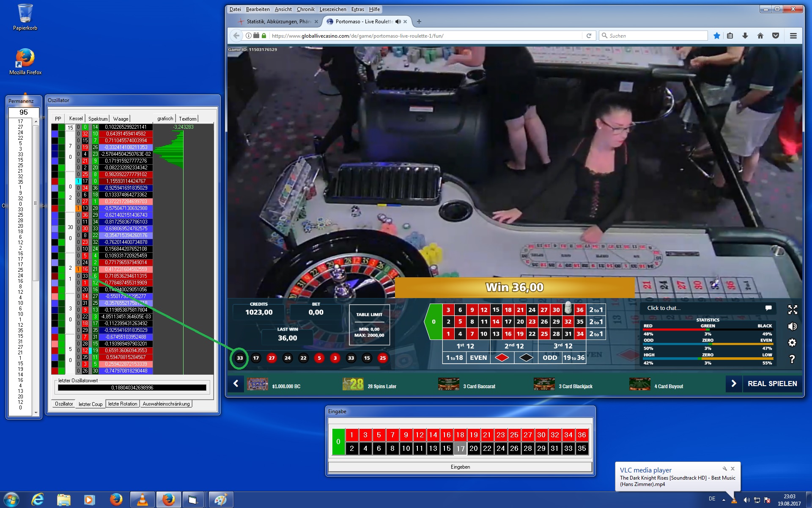The width and height of the screenshot is (812, 508).
Task: Select the Waage tab in Oszillator
Action: click(121, 119)
